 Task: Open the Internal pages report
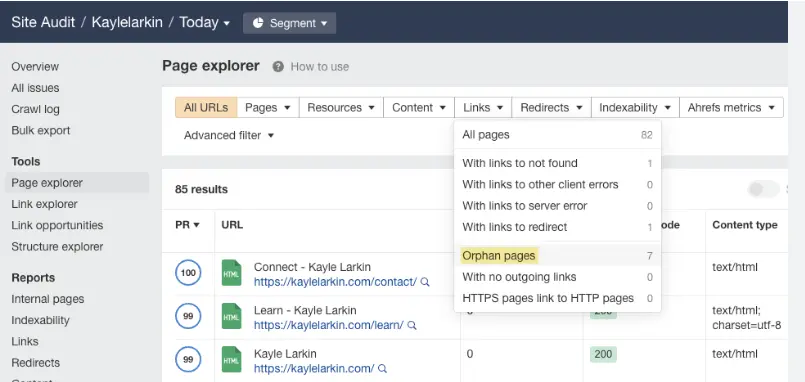click(x=48, y=299)
